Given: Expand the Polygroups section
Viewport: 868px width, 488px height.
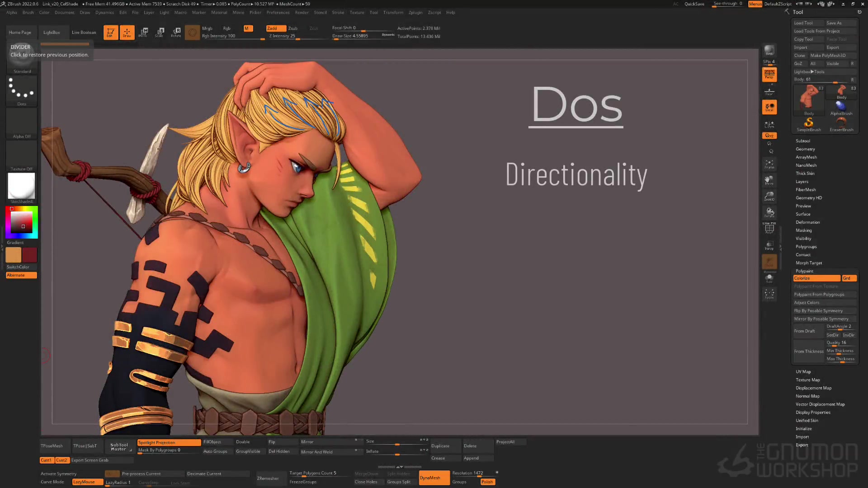Looking at the screenshot, I should click(x=806, y=247).
